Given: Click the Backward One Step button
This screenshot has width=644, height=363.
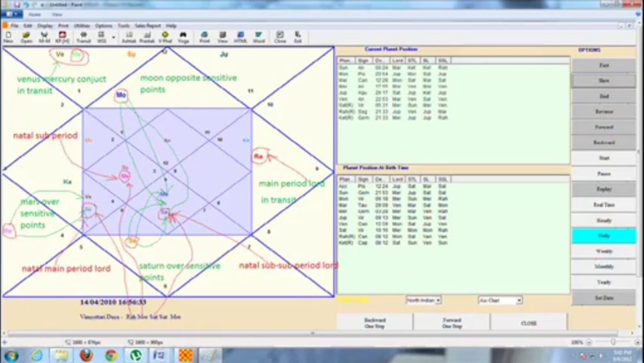Looking at the screenshot, I should click(x=375, y=323).
